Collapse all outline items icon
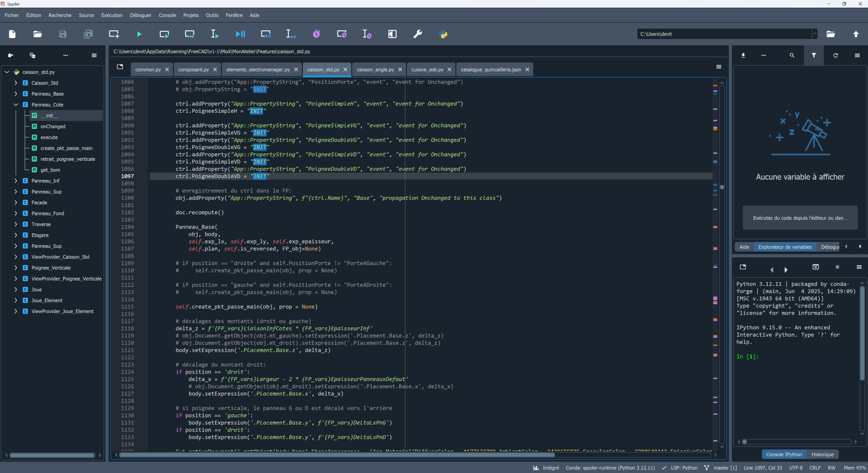868x473 pixels. click(33, 55)
